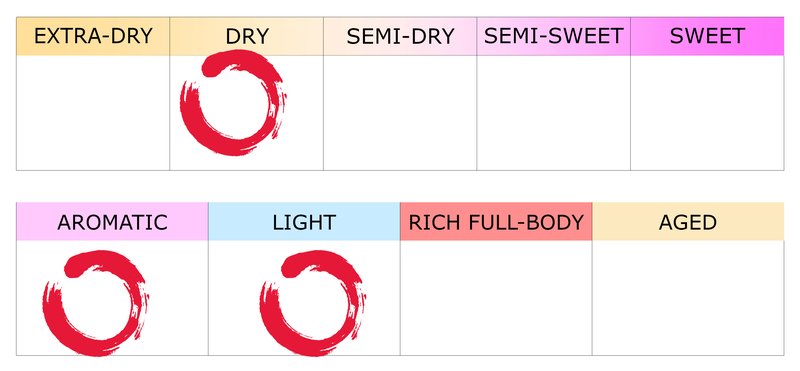
Task: Click the AROMATIC header
Action: (112, 221)
